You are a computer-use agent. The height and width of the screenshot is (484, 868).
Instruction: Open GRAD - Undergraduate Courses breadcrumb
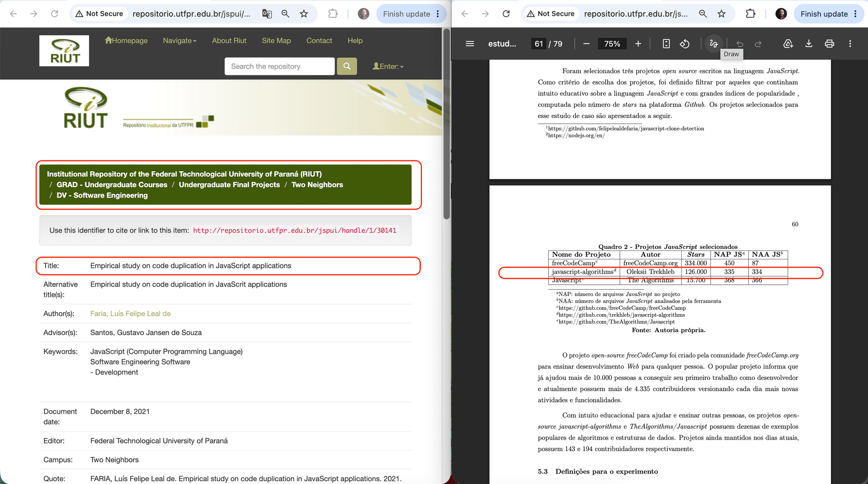tap(112, 185)
